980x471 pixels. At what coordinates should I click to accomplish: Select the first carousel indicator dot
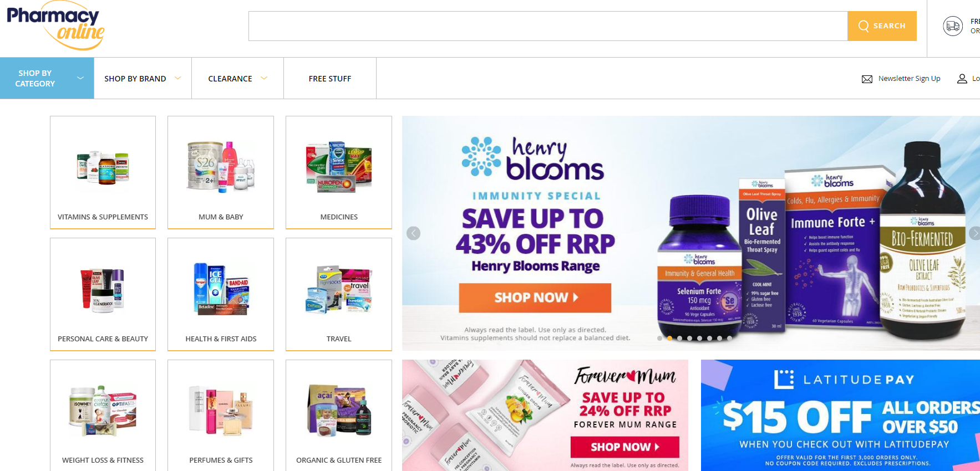pyautogui.click(x=659, y=338)
